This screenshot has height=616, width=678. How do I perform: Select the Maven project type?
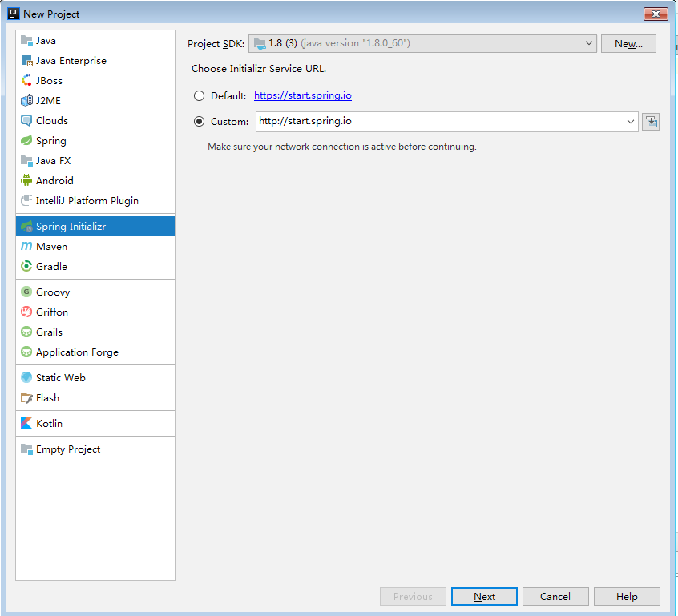tap(95, 247)
